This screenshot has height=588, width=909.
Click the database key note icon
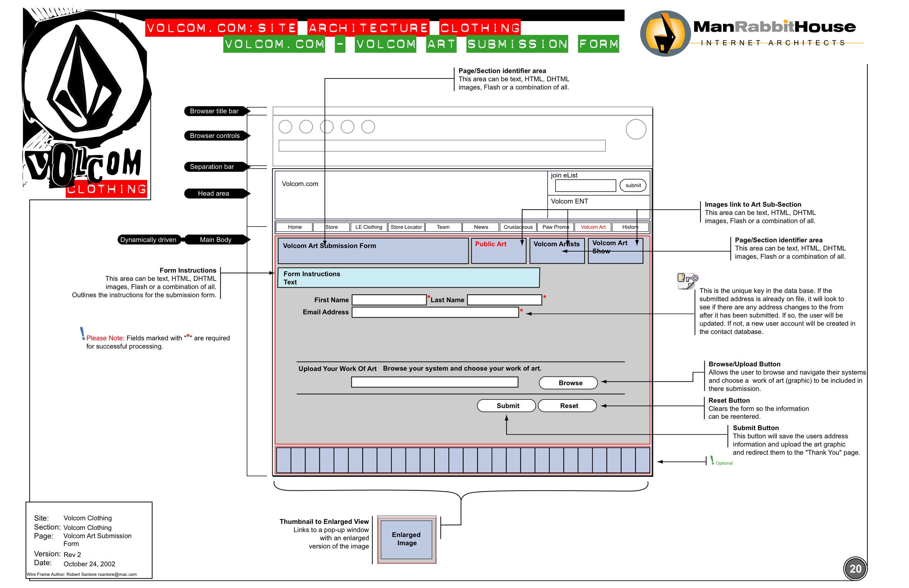[687, 281]
